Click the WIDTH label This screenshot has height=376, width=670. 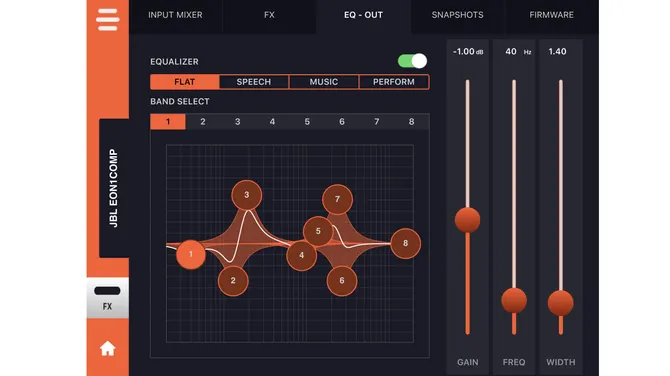[x=561, y=362]
